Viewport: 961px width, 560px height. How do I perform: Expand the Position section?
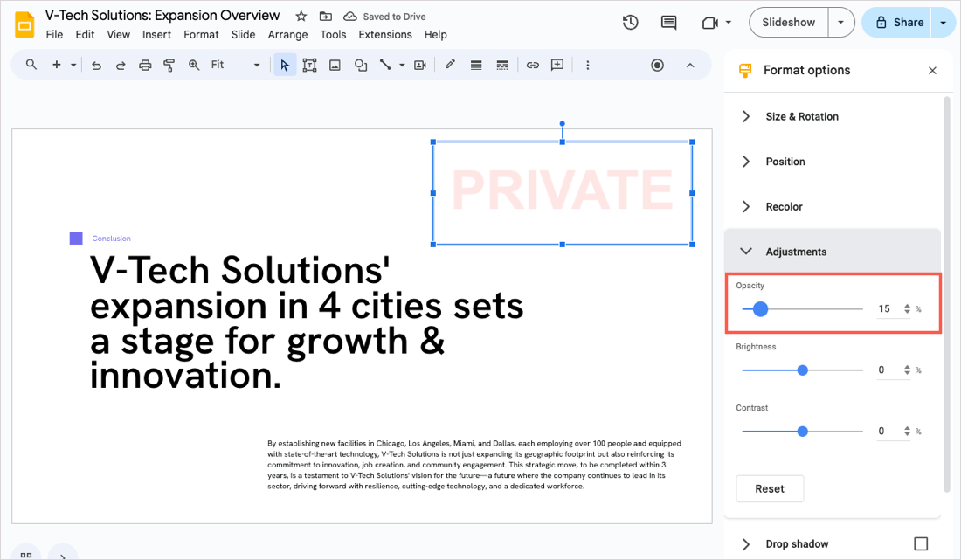pyautogui.click(x=833, y=162)
